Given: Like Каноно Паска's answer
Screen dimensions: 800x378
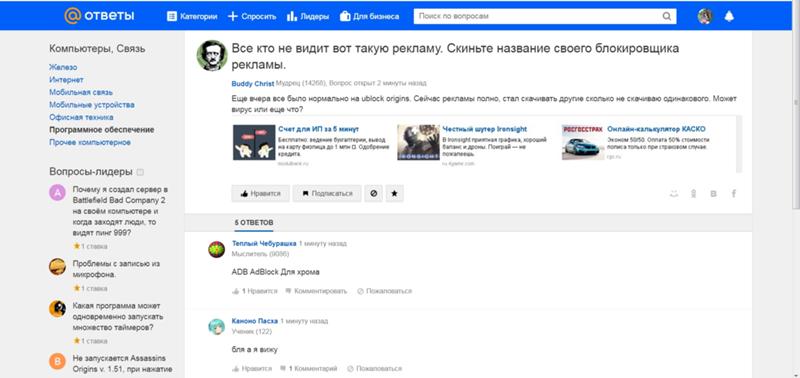Looking at the screenshot, I should pyautogui.click(x=252, y=368).
